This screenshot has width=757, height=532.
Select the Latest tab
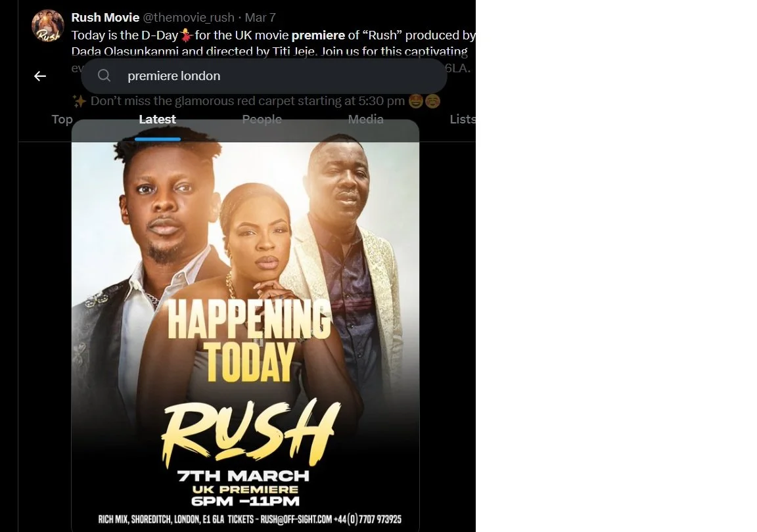[x=158, y=120]
